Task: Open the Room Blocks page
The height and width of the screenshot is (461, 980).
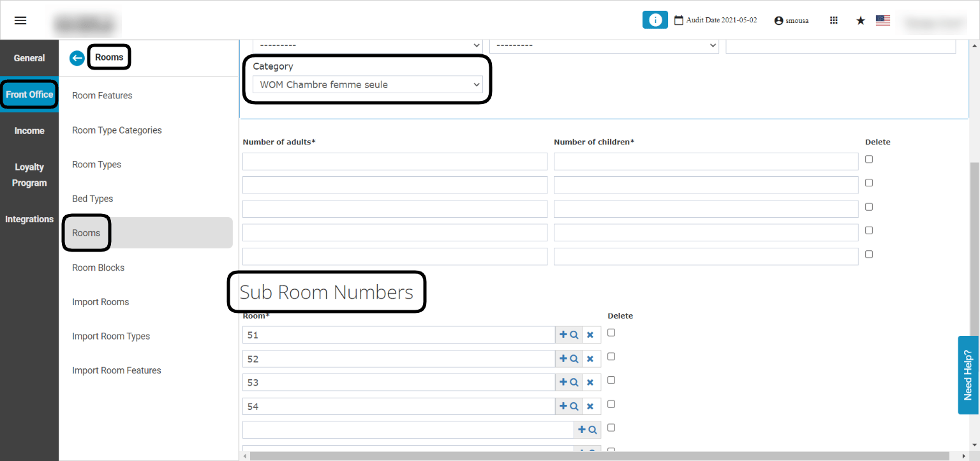Action: 98,268
